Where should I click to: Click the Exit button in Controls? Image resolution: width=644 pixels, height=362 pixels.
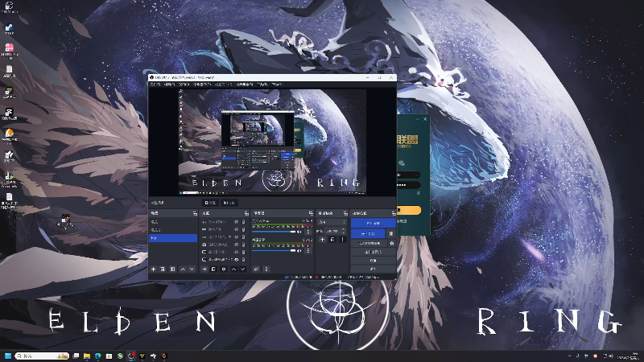click(x=373, y=269)
